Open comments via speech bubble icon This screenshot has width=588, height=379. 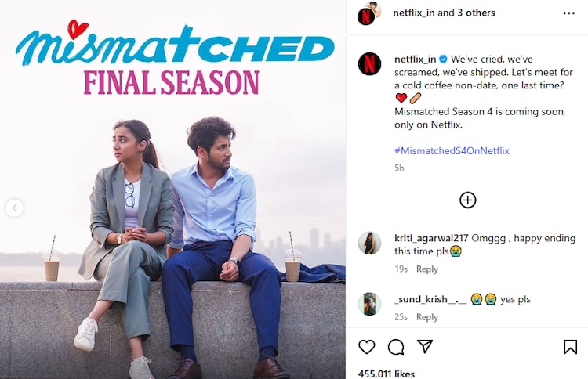(396, 347)
